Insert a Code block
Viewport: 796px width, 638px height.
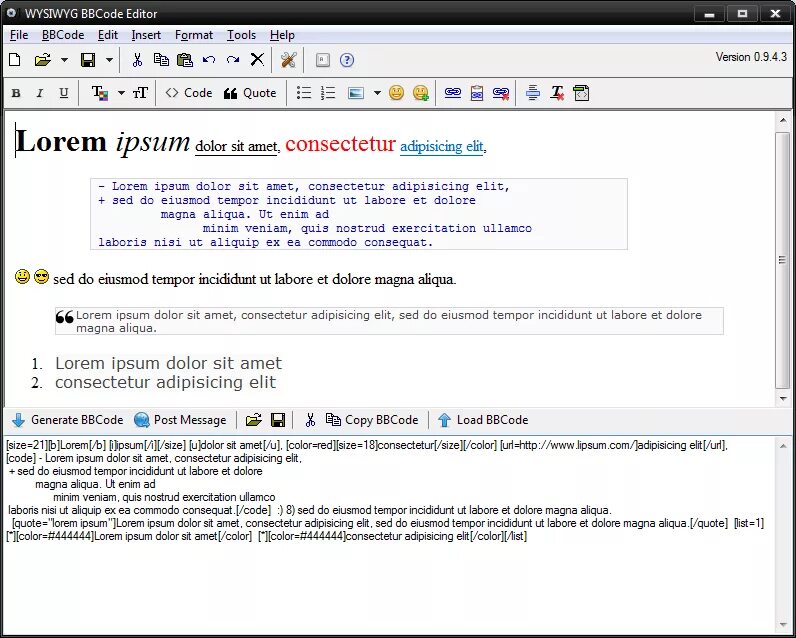click(188, 93)
